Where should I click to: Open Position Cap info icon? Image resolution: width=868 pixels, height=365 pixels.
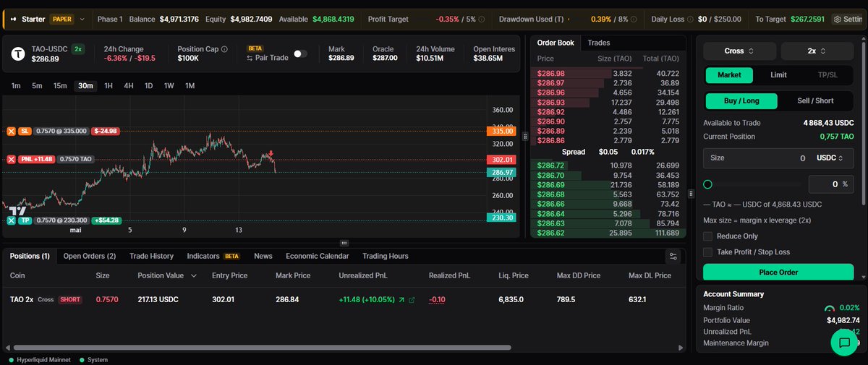point(224,49)
